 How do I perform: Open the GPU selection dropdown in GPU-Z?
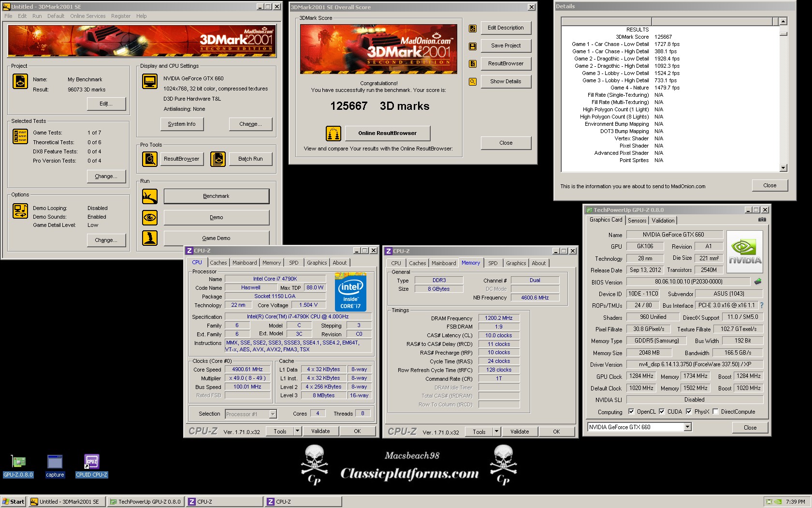(687, 427)
